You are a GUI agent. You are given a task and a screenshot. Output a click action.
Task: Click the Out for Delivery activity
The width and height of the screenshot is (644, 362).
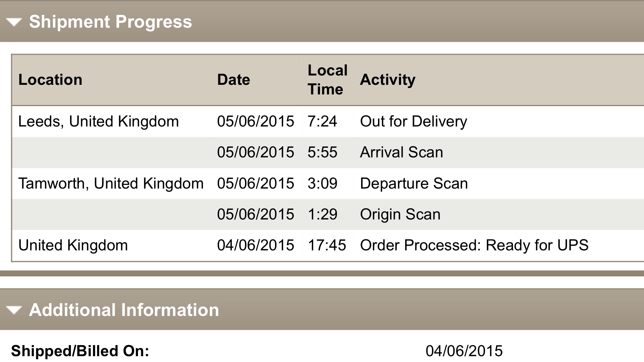pyautogui.click(x=414, y=121)
